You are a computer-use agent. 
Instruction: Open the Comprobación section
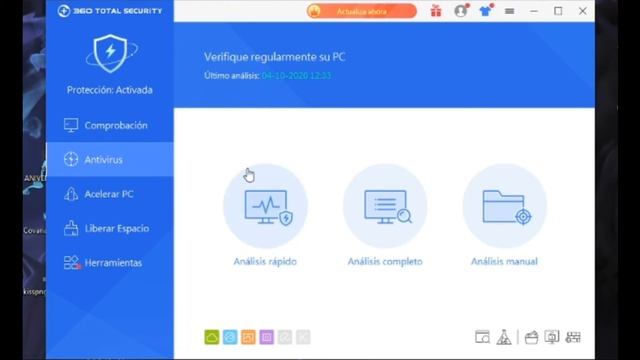(x=110, y=125)
